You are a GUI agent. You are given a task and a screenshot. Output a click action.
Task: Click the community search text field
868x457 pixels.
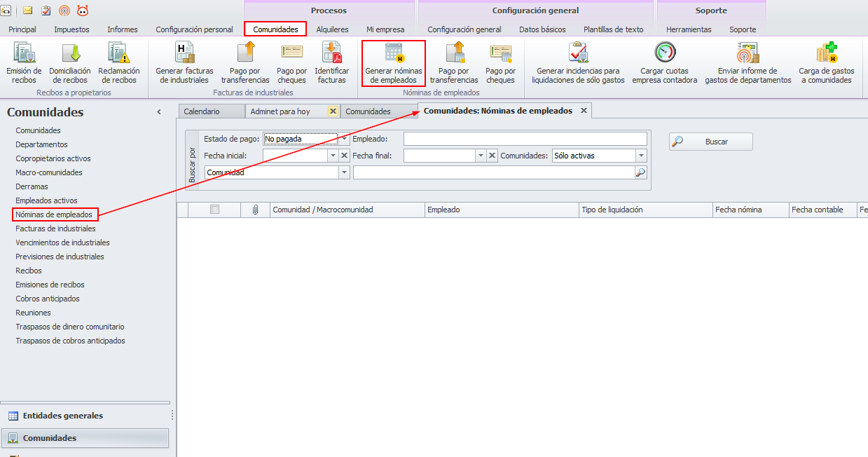pos(494,172)
